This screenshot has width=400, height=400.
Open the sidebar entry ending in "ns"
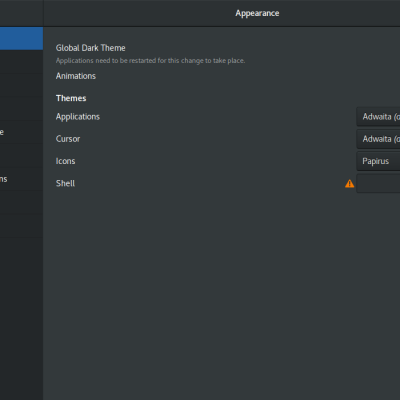coord(21,179)
